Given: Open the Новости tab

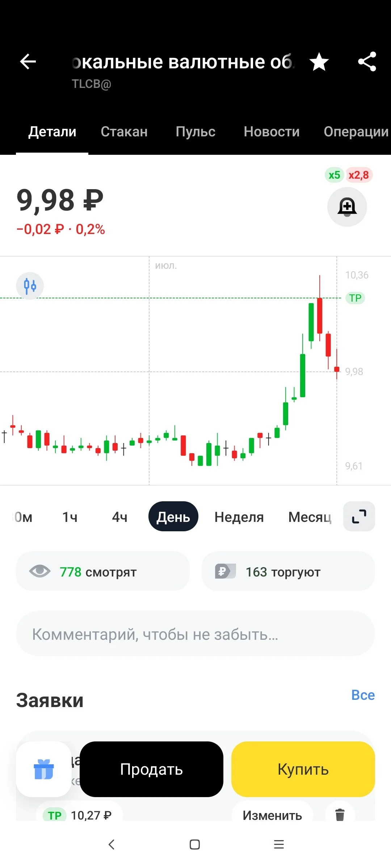Looking at the screenshot, I should coord(272,132).
